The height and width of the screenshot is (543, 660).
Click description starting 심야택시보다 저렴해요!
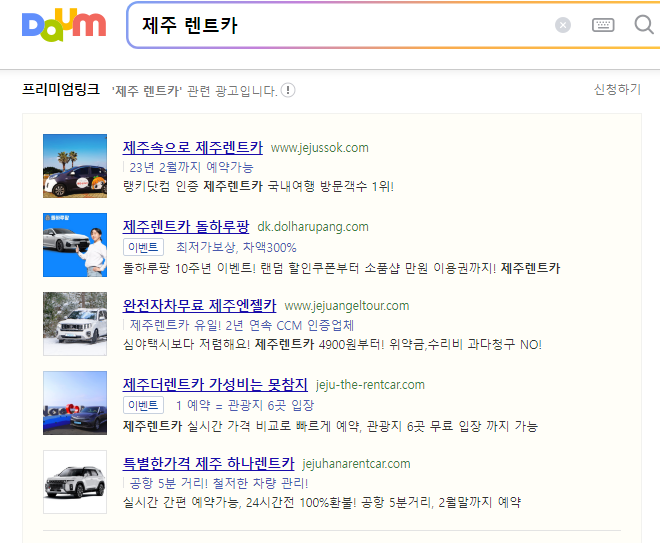(332, 345)
